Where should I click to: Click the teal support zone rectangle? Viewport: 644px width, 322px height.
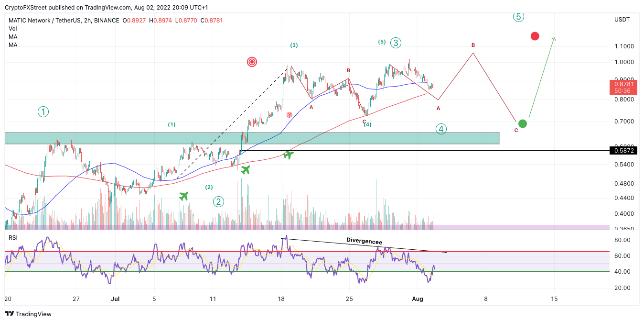(252, 138)
